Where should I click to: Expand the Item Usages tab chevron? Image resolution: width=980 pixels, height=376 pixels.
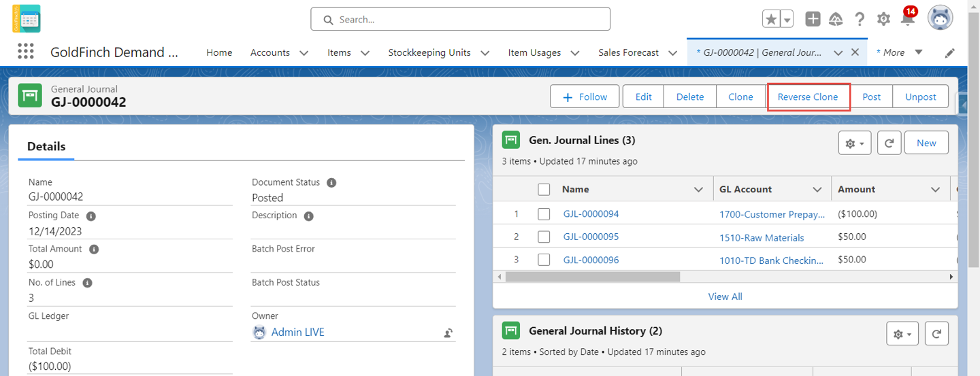[574, 53]
